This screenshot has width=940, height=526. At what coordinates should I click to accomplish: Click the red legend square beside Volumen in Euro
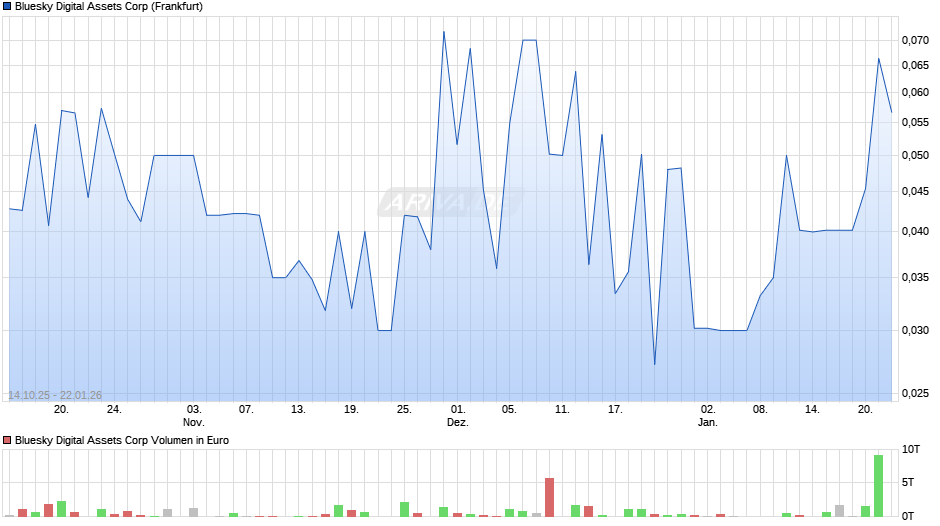pos(7,440)
